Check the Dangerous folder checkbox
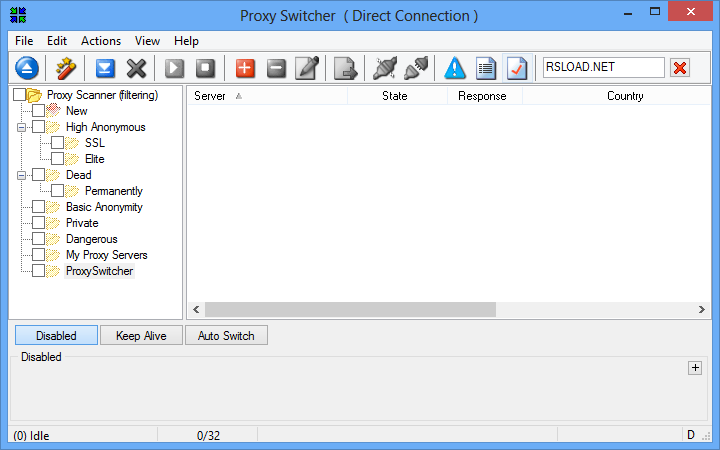 (39, 239)
